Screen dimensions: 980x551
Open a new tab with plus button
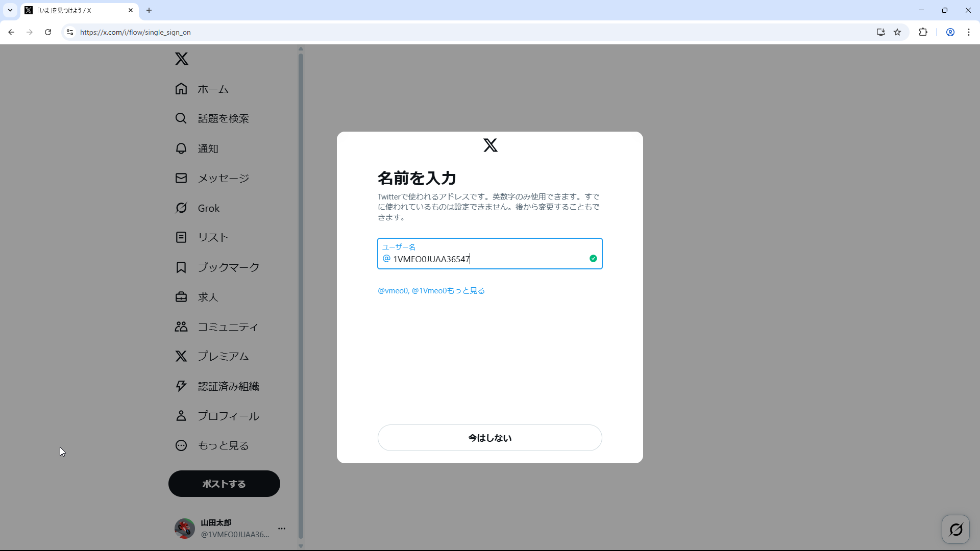click(149, 10)
